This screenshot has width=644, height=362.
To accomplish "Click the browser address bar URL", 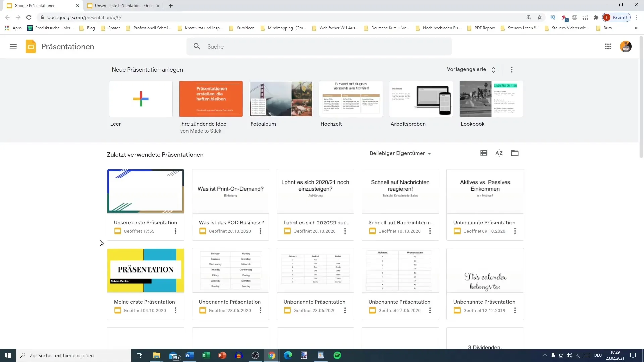I will (x=85, y=17).
